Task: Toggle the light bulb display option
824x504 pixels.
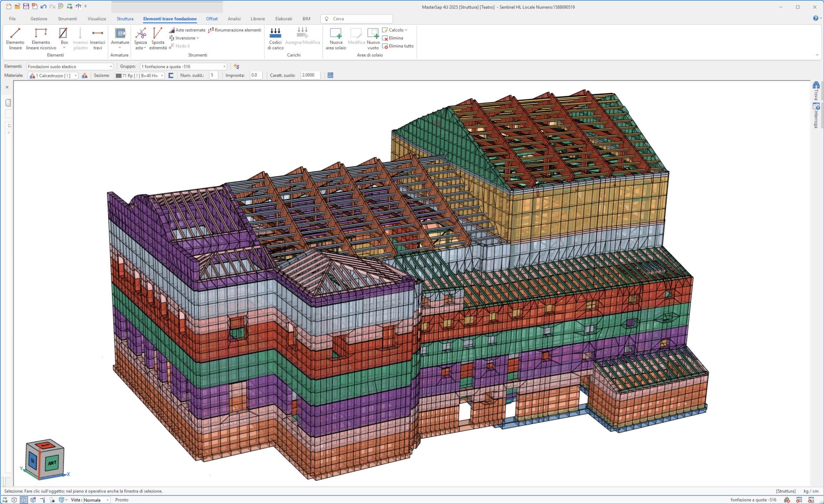Action: 52,500
